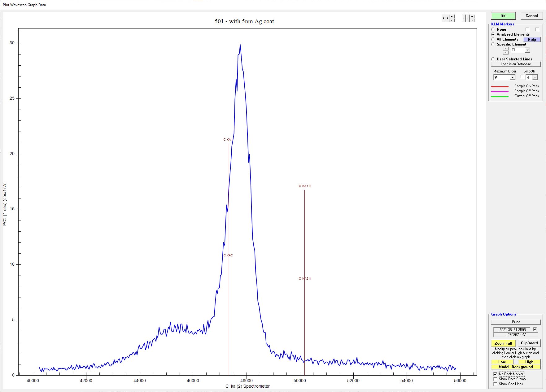This screenshot has width=546, height=392.
Task: Click down arrow in the first graph arrow cluster
Action: click(x=452, y=20)
